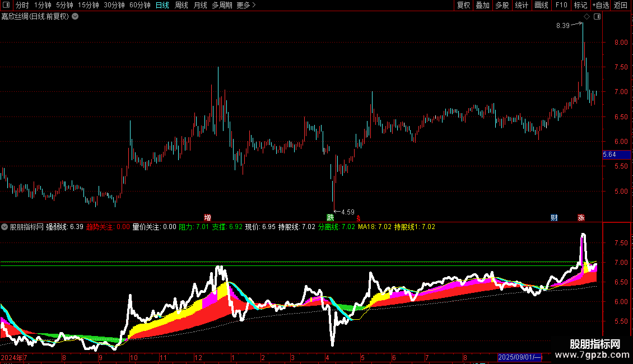
Task: Click the 8.39 high price label
Action: [x=563, y=25]
